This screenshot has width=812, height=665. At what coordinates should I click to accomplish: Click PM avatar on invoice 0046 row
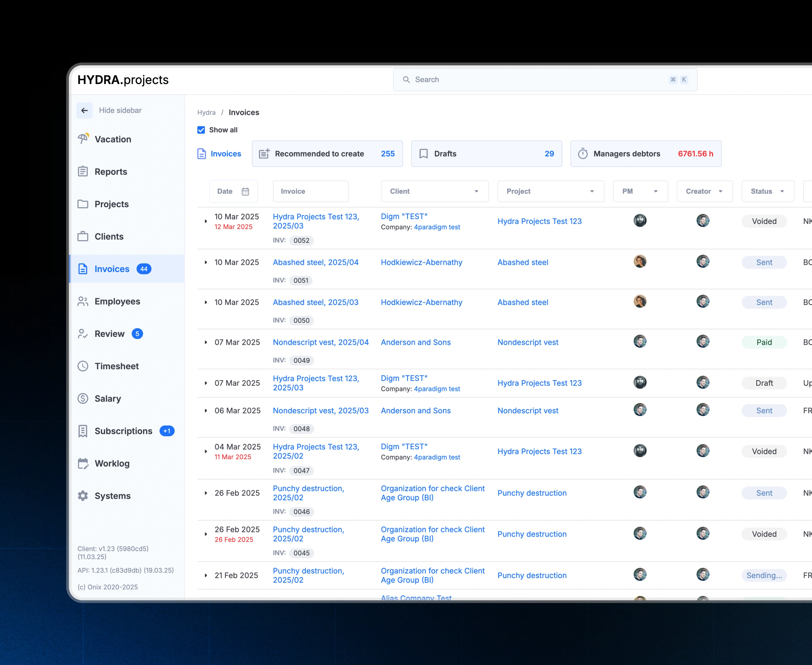[x=640, y=492]
